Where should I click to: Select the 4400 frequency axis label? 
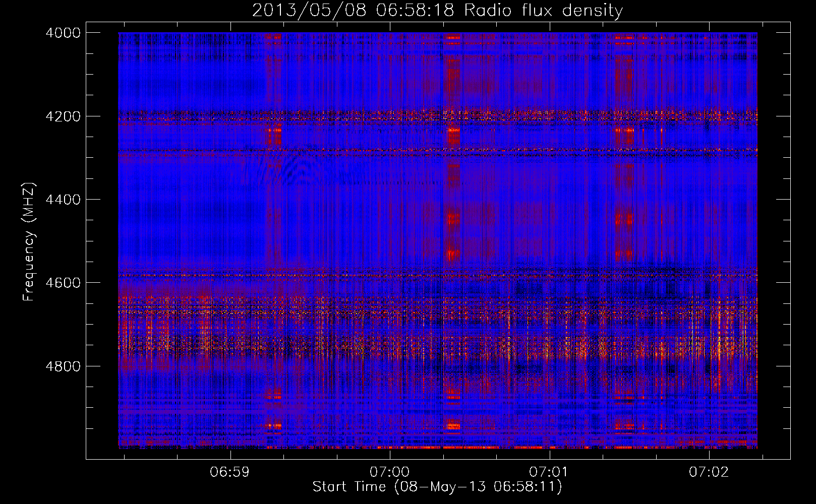coord(63,200)
